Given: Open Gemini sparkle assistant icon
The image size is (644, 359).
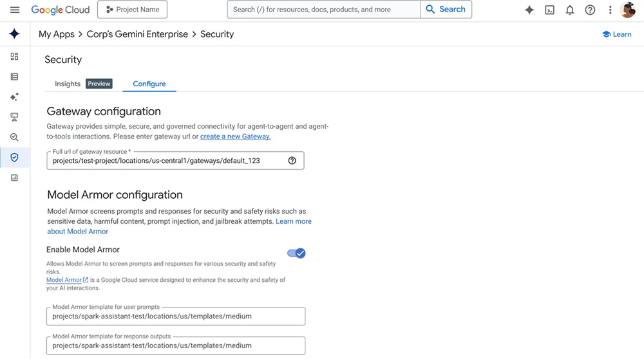Looking at the screenshot, I should click(529, 10).
